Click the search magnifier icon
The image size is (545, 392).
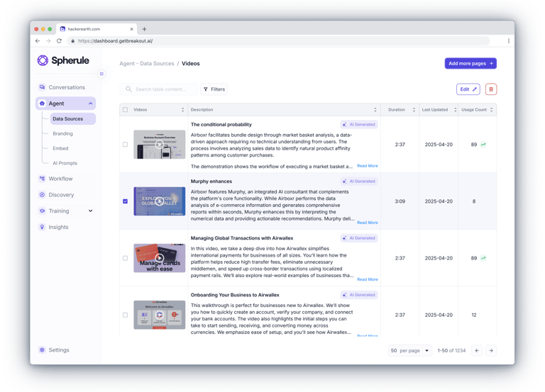[128, 89]
